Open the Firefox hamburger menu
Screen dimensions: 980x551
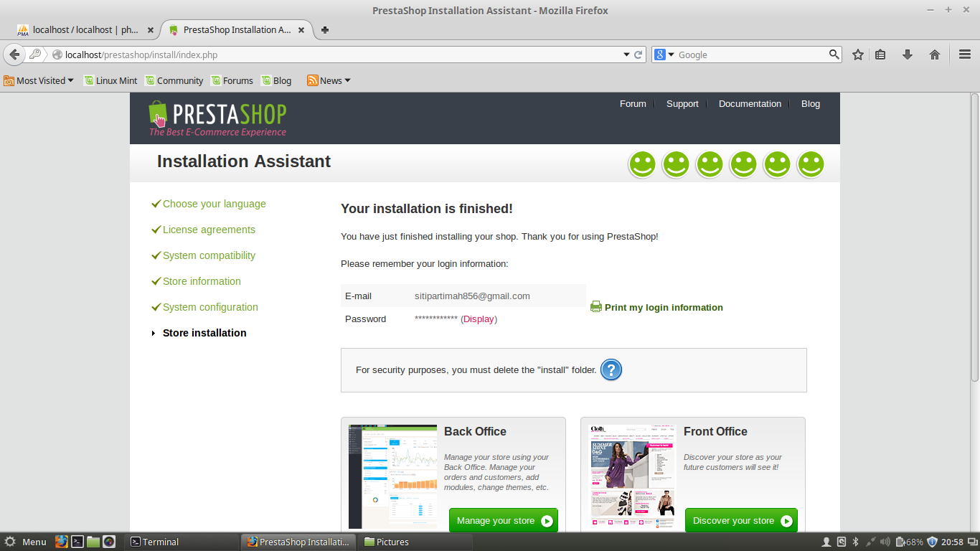(965, 55)
